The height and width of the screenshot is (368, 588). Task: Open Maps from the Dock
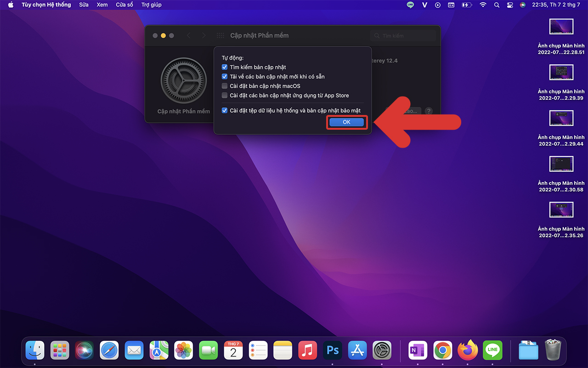pyautogui.click(x=159, y=350)
